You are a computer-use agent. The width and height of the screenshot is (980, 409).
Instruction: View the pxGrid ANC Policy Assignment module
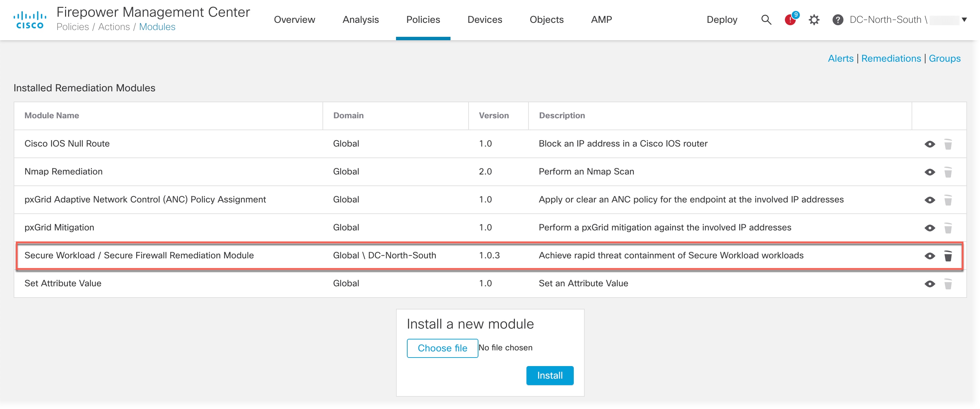click(x=929, y=200)
